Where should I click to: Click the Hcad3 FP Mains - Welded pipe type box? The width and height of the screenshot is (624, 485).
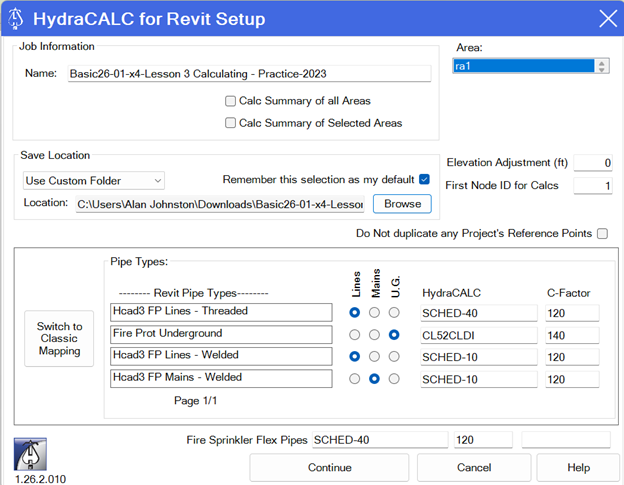point(221,378)
